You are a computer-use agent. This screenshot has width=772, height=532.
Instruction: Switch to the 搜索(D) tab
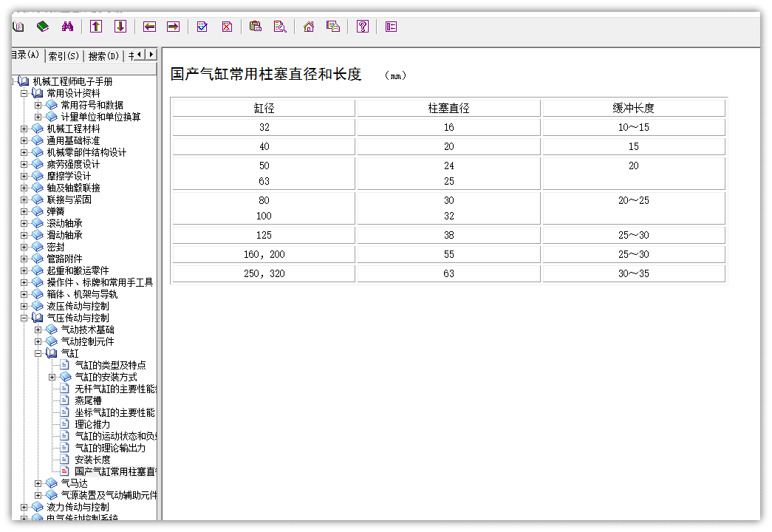click(x=103, y=55)
